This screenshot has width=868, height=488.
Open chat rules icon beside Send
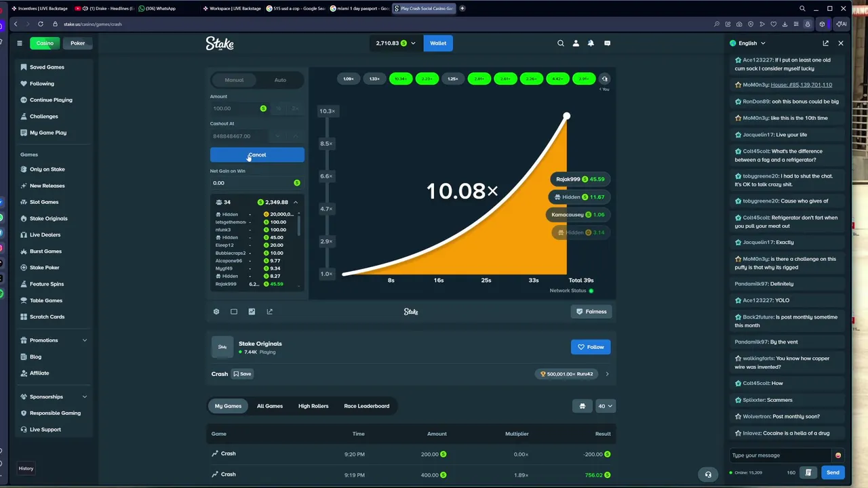point(808,472)
